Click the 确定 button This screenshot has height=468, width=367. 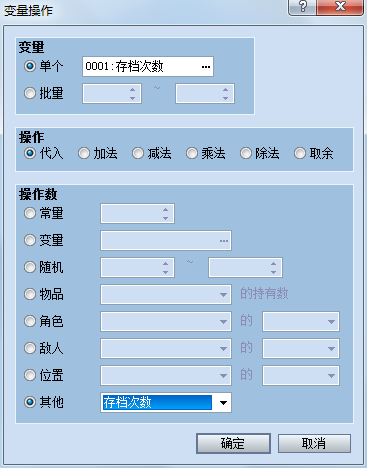(x=233, y=444)
